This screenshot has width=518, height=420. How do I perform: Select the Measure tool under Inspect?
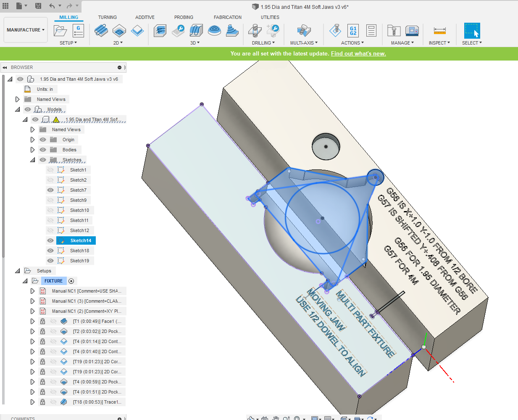click(439, 31)
